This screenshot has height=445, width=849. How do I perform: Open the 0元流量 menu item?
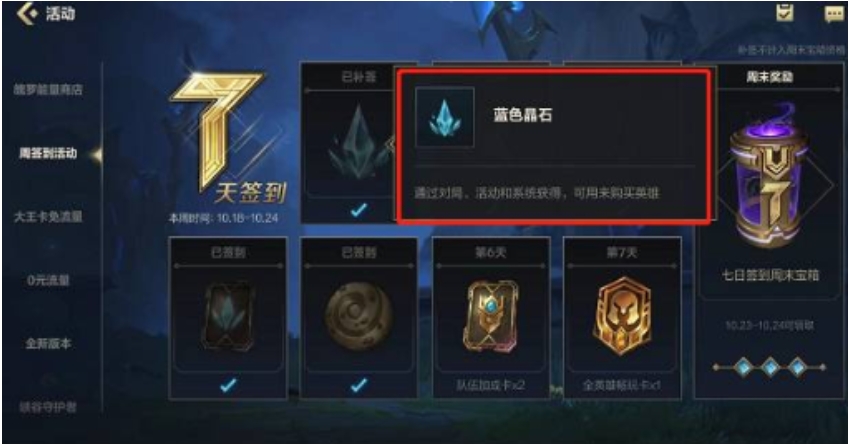pyautogui.click(x=48, y=280)
